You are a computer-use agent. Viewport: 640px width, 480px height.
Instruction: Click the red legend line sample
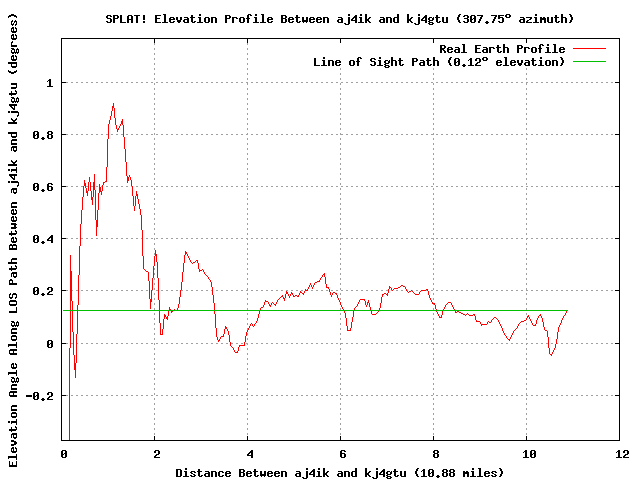pos(589,49)
